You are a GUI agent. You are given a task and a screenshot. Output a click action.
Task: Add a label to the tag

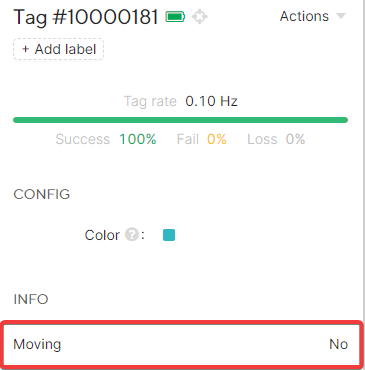pyautogui.click(x=59, y=49)
